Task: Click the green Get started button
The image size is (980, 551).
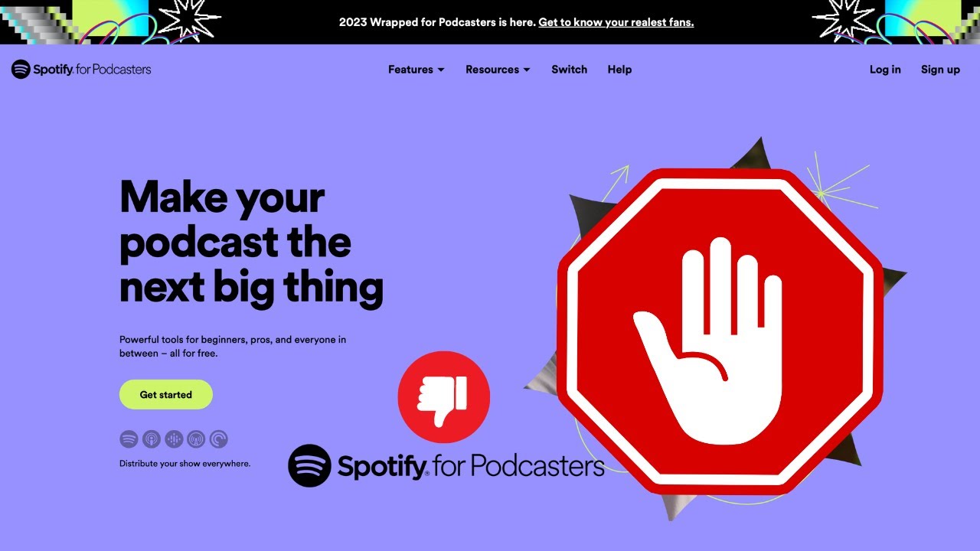Action: click(166, 395)
